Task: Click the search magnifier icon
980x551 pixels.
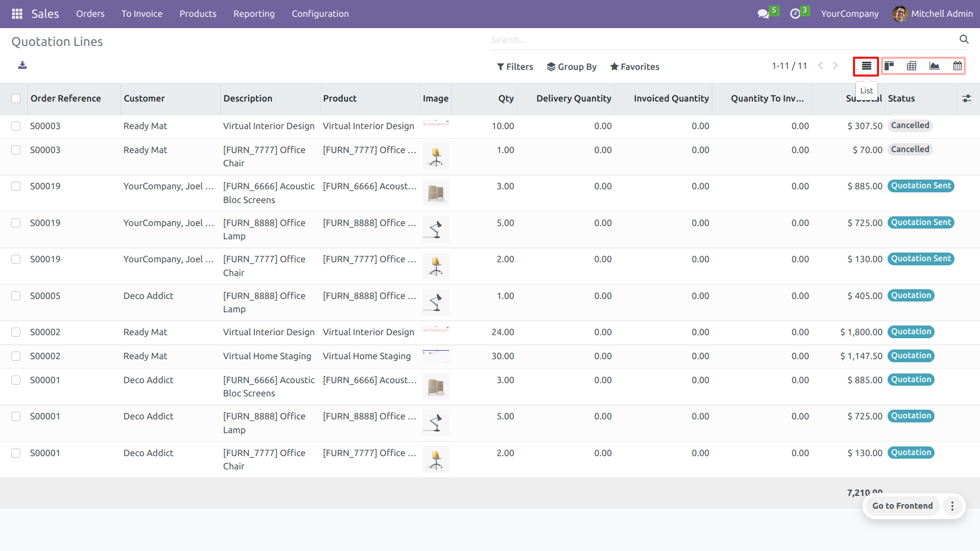Action: point(964,39)
